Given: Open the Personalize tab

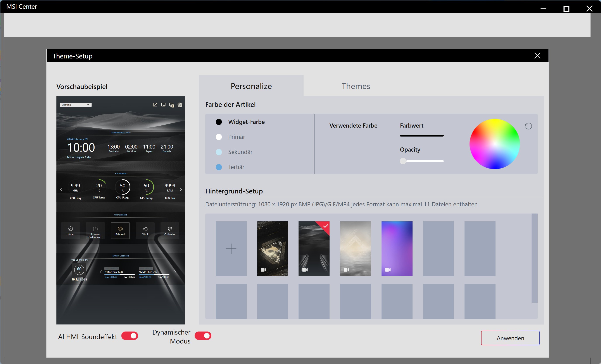Looking at the screenshot, I should coord(251,86).
